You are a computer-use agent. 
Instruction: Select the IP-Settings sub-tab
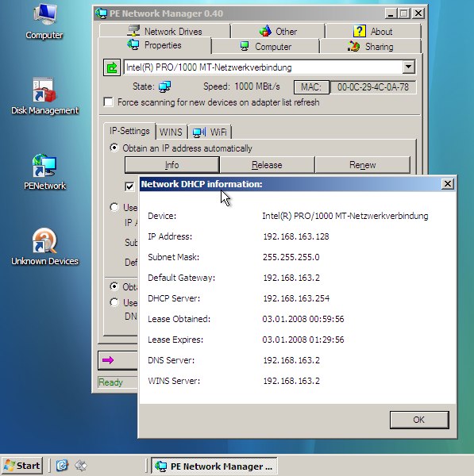point(129,131)
